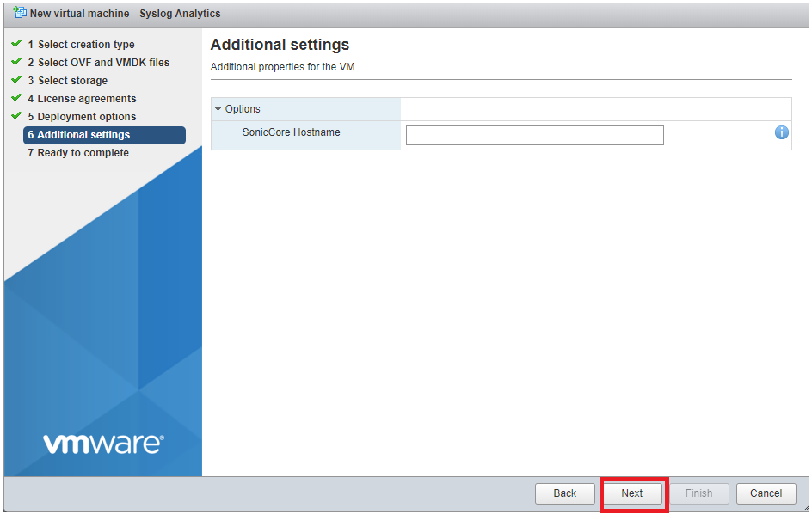Click the checkmark beside Select OVF and VMDK files
Screen dimensions: 812x514
click(15, 62)
